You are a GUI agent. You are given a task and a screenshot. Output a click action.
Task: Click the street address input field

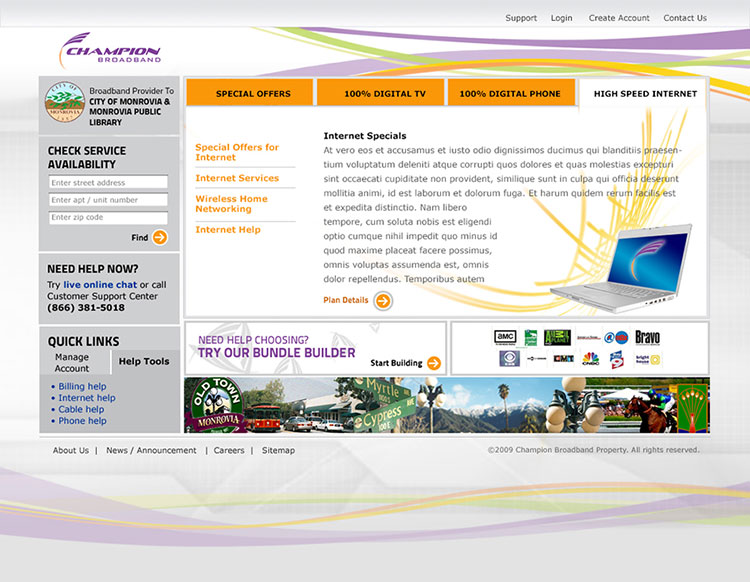[108, 183]
